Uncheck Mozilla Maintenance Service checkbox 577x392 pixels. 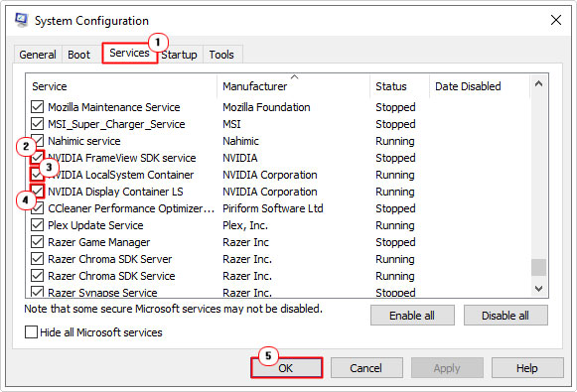[x=37, y=107]
